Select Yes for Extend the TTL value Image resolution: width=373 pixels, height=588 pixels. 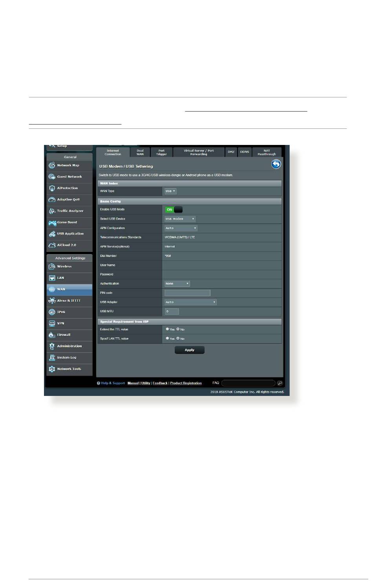click(x=168, y=329)
